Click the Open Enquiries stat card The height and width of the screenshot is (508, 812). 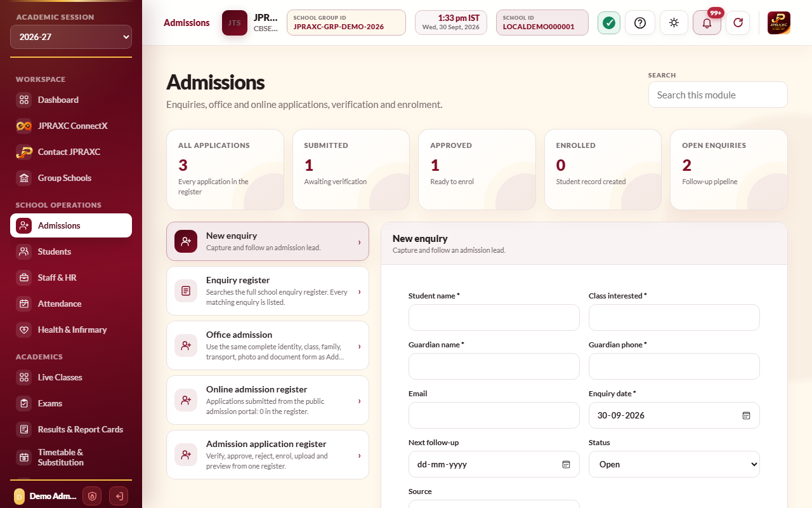(729, 170)
